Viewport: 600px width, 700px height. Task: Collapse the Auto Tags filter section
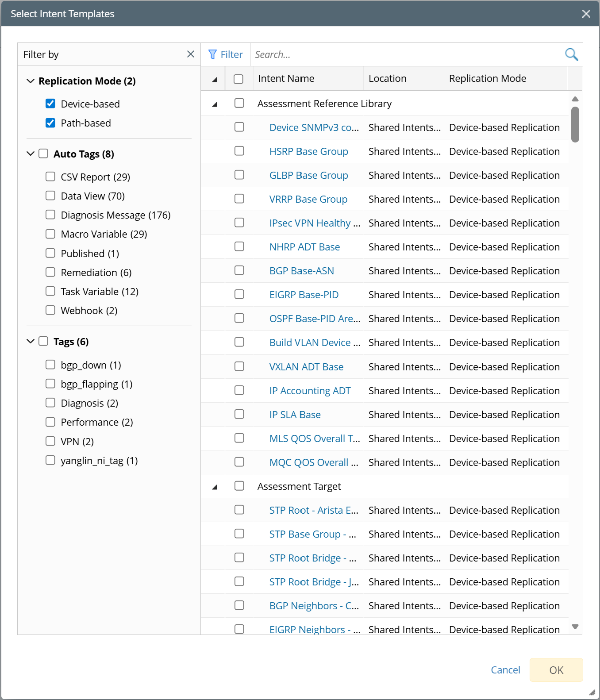coord(31,154)
